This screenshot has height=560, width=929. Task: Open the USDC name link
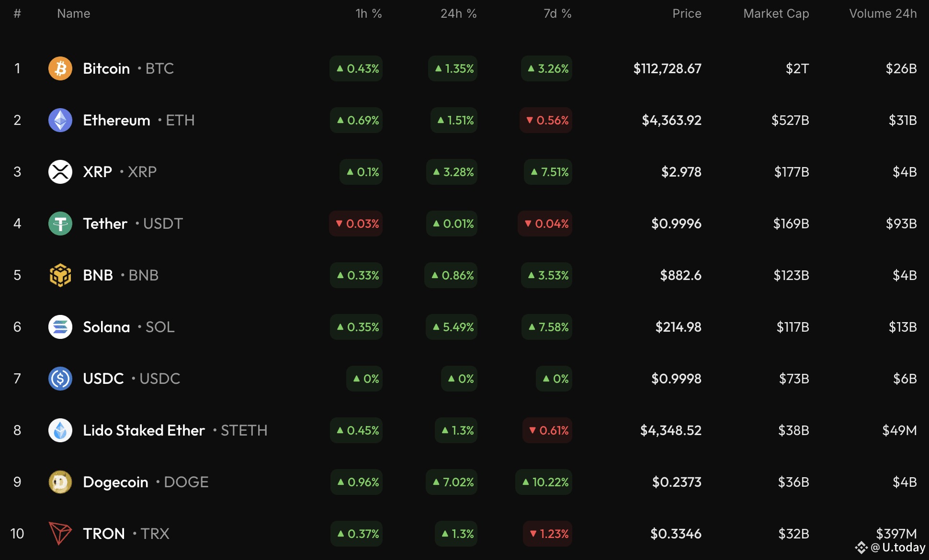(103, 379)
